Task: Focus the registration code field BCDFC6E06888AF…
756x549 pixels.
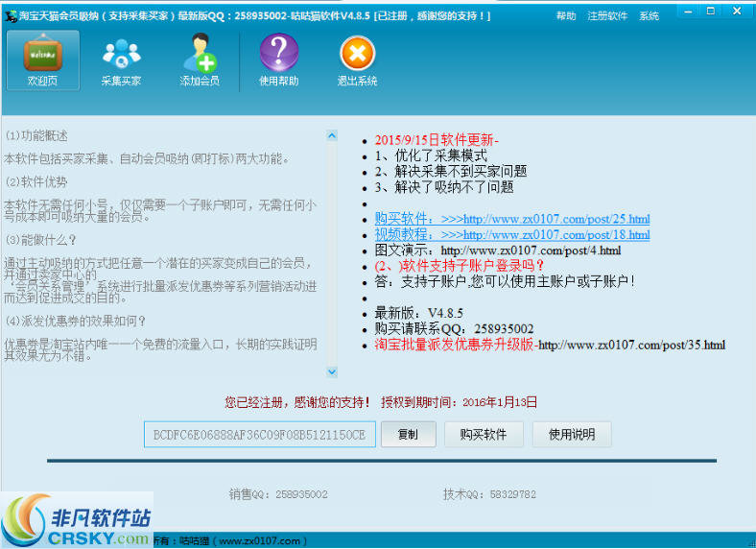Action: coord(259,434)
